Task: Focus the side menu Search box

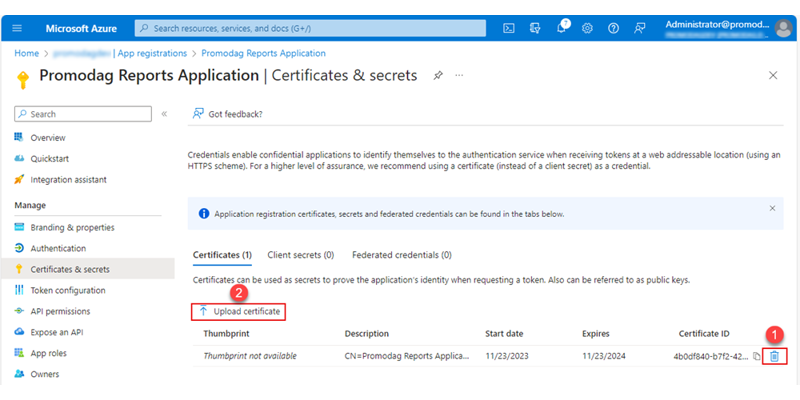Action: (83, 114)
